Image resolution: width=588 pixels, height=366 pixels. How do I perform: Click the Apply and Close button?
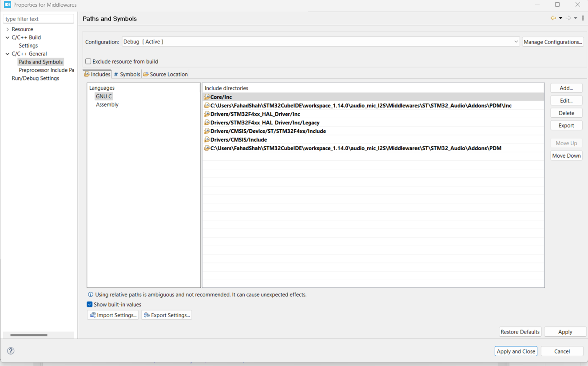click(x=516, y=351)
